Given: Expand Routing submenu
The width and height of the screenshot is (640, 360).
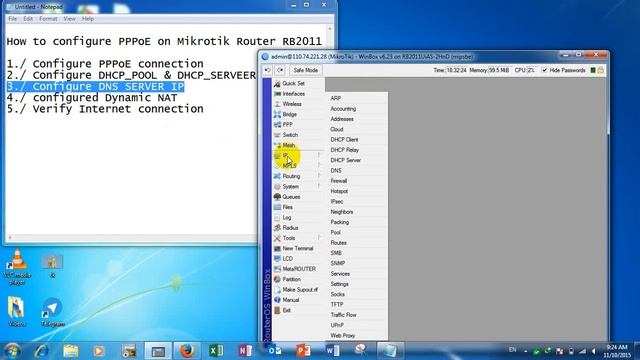Looking at the screenshot, I should point(298,176).
